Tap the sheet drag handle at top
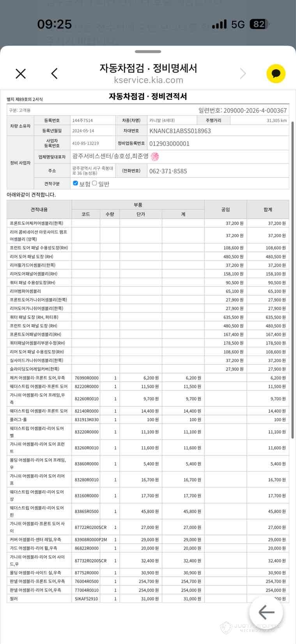 (x=148, y=51)
